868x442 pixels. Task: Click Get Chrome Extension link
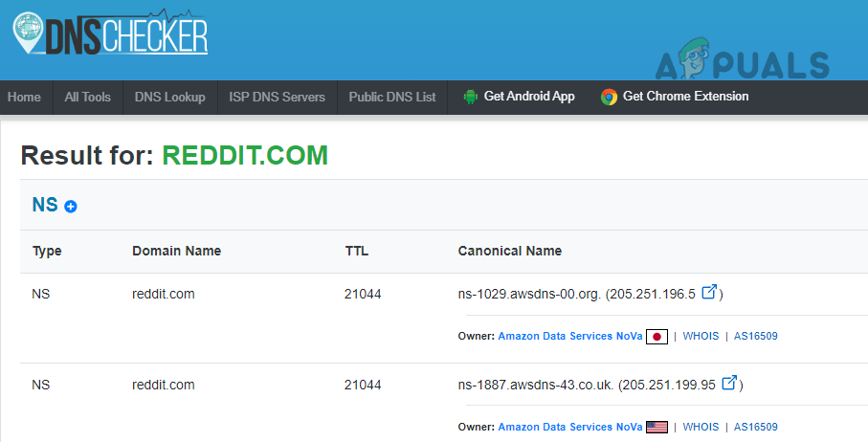685,97
